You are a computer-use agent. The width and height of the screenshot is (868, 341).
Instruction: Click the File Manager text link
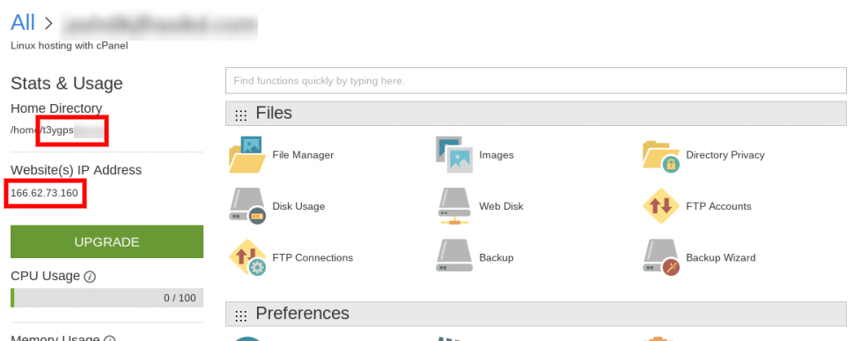(x=303, y=155)
